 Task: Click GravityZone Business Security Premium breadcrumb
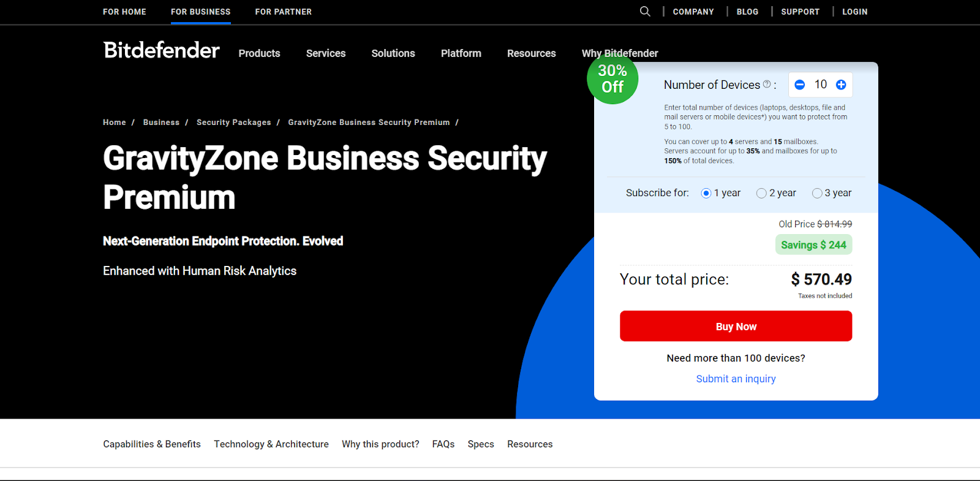coord(369,123)
